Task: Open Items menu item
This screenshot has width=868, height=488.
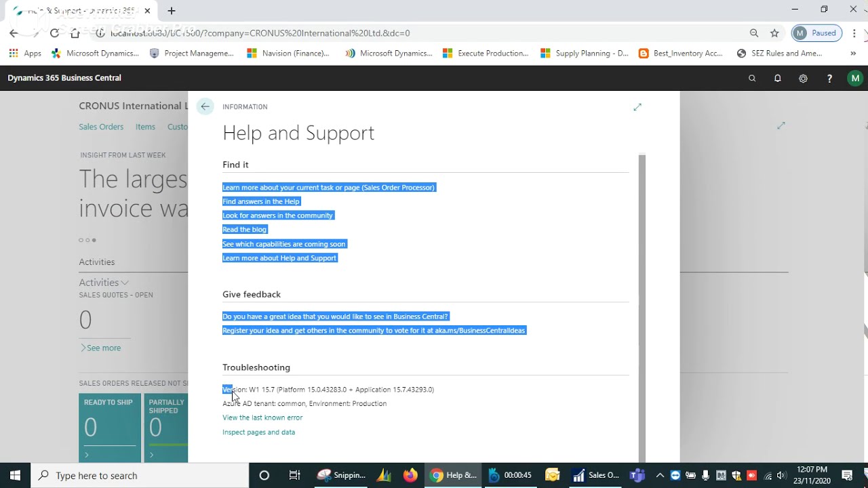Action: tap(145, 127)
